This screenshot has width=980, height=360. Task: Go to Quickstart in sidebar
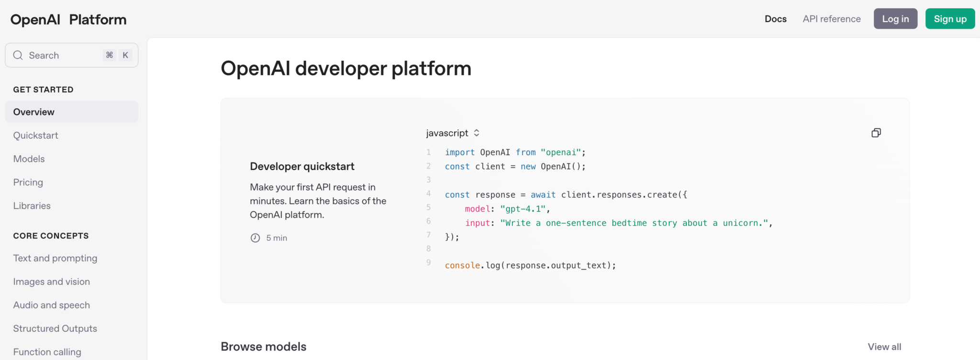(x=36, y=135)
